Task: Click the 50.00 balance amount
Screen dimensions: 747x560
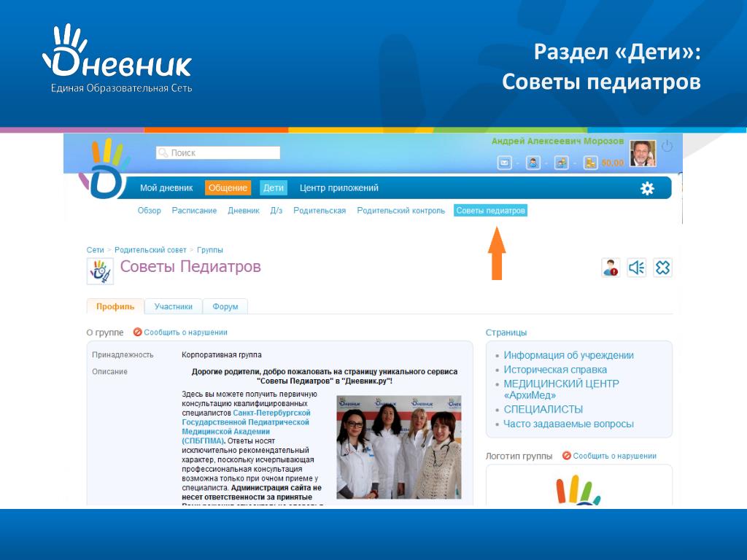Action: click(x=613, y=163)
